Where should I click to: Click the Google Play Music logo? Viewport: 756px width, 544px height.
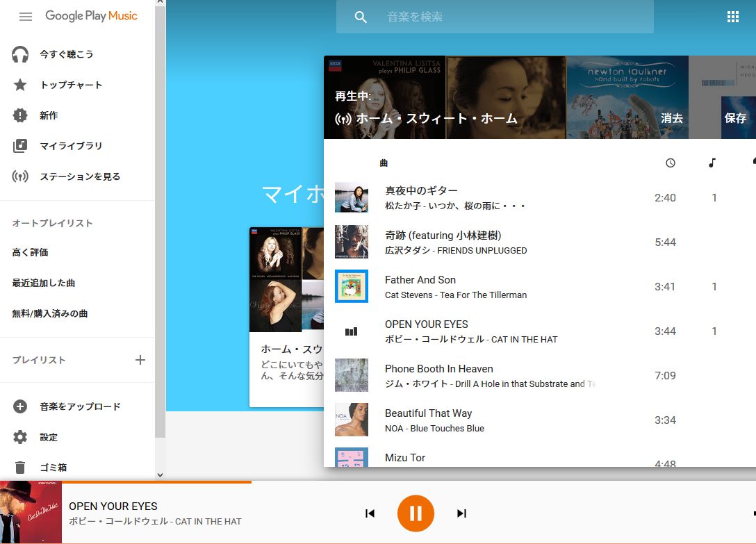91,16
